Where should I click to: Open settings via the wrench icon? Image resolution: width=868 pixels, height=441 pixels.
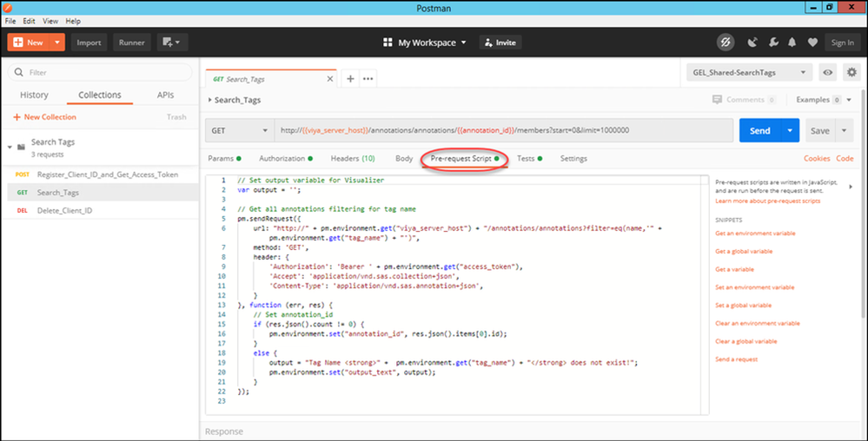click(x=772, y=42)
